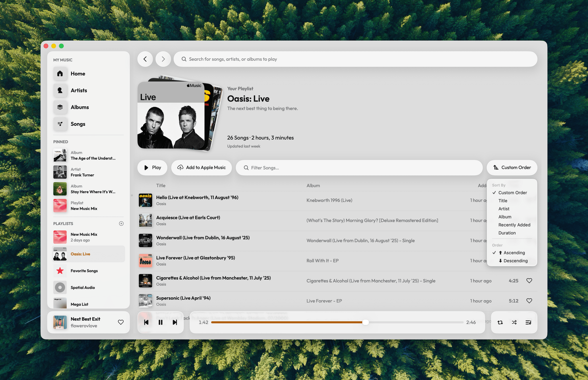Go back with the left chevron button
The image size is (588, 380).
pos(145,59)
